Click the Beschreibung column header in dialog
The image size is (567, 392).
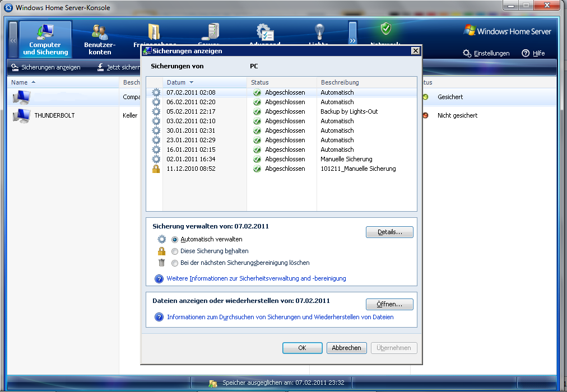pyautogui.click(x=366, y=82)
